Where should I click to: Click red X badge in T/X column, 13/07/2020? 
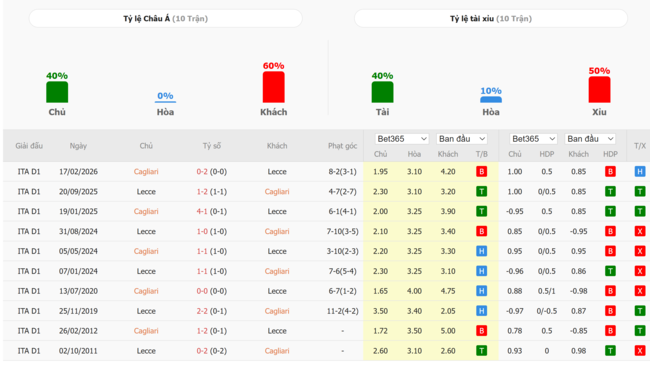pyautogui.click(x=640, y=291)
